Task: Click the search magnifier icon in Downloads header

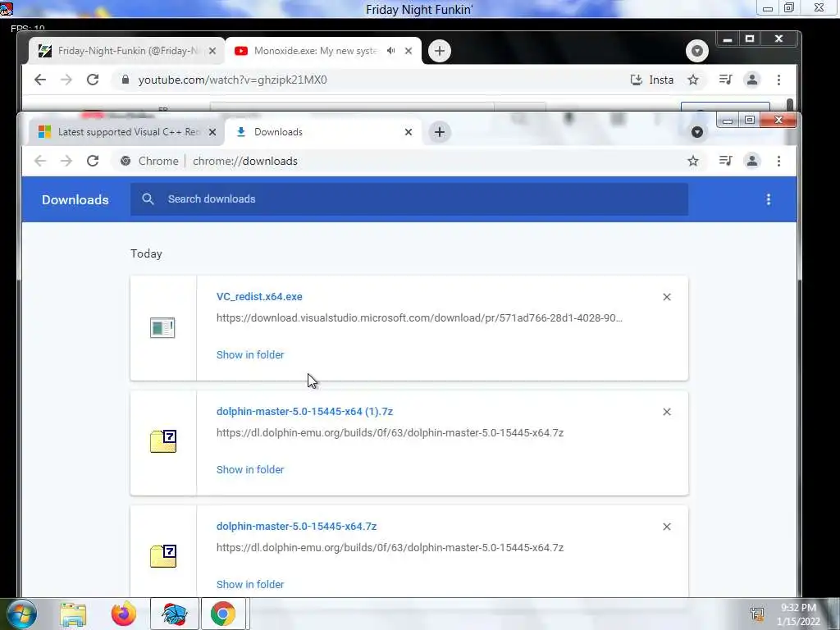Action: [x=148, y=199]
